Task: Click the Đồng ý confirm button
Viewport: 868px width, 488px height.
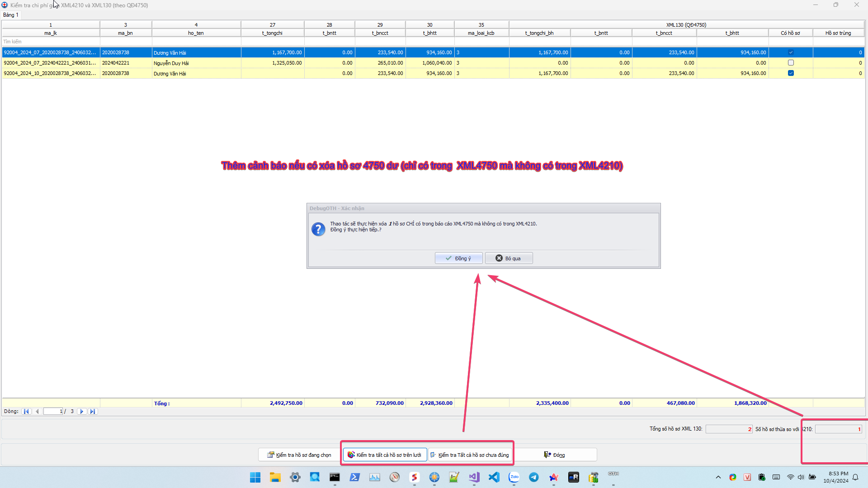Action: click(x=458, y=258)
